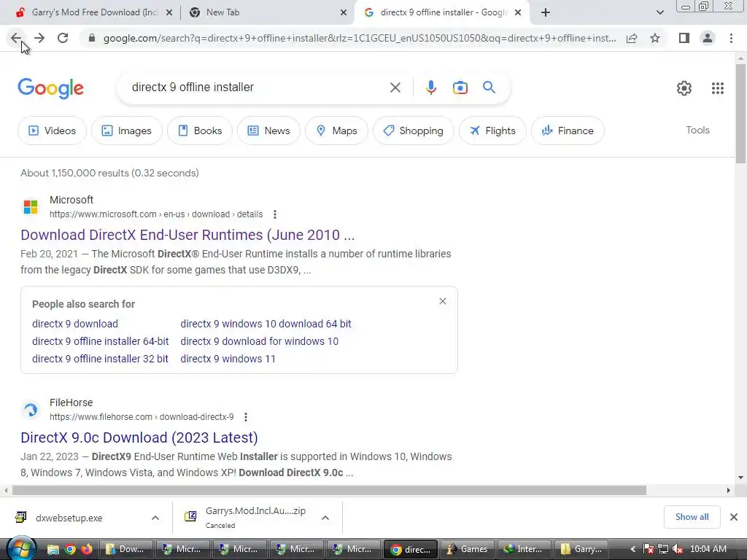The width and height of the screenshot is (747, 560).
Task: Open Google quick settings gear
Action: pyautogui.click(x=684, y=88)
